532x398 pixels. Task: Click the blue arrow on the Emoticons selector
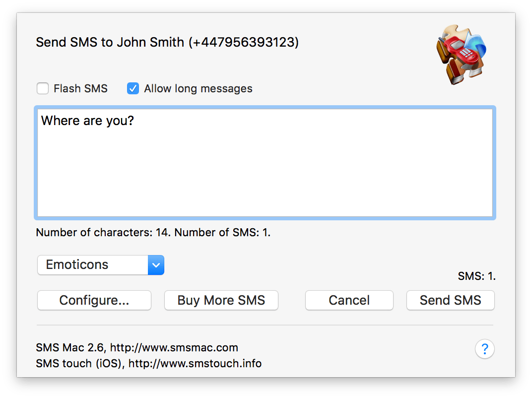click(156, 265)
